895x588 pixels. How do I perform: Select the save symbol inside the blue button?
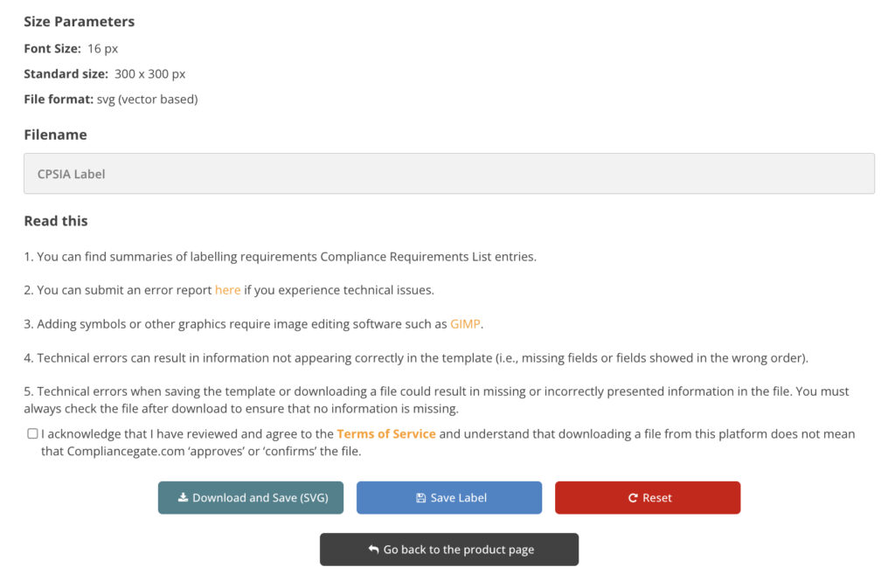[420, 497]
